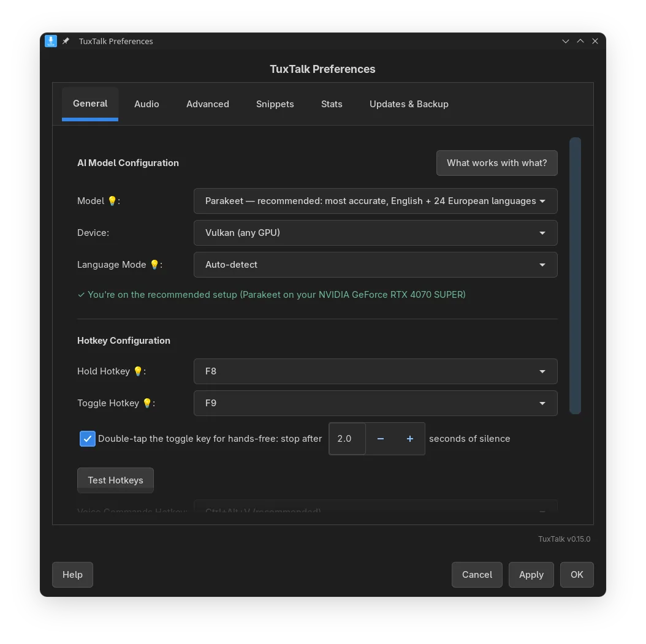Click the Test Hotkeys button

pyautogui.click(x=115, y=480)
